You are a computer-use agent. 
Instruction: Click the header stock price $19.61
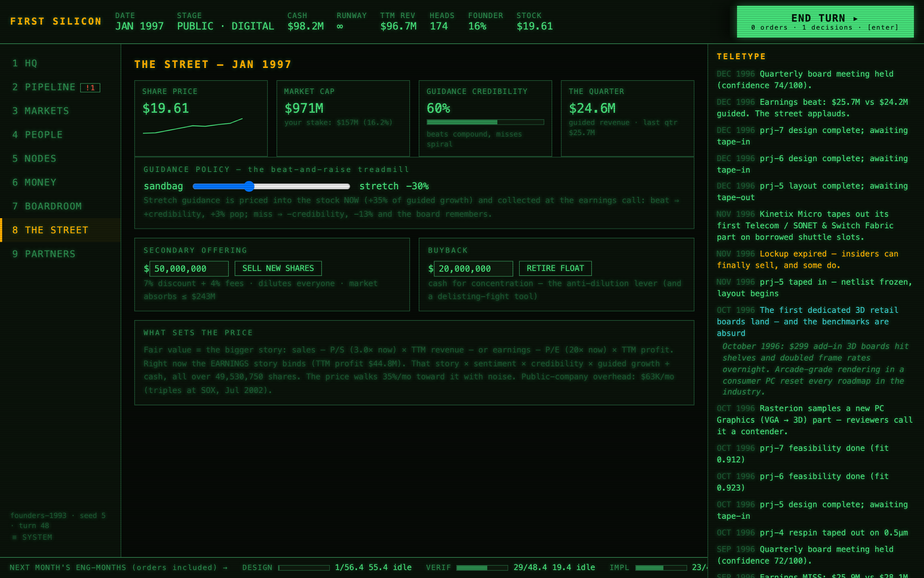[535, 26]
